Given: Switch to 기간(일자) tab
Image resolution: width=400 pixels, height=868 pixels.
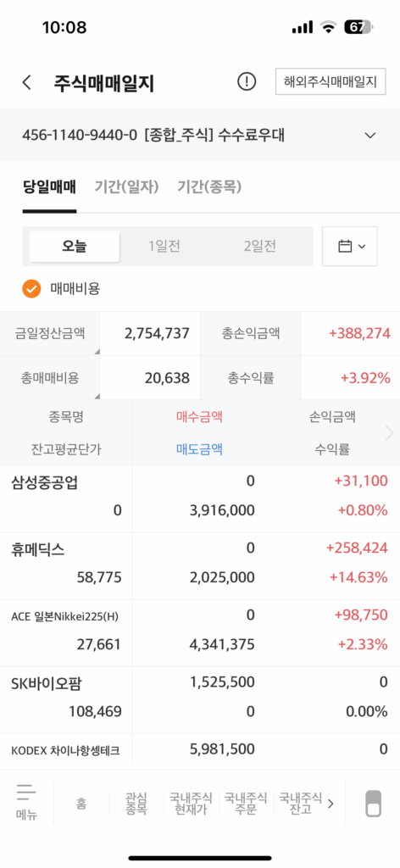Looking at the screenshot, I should tap(126, 187).
